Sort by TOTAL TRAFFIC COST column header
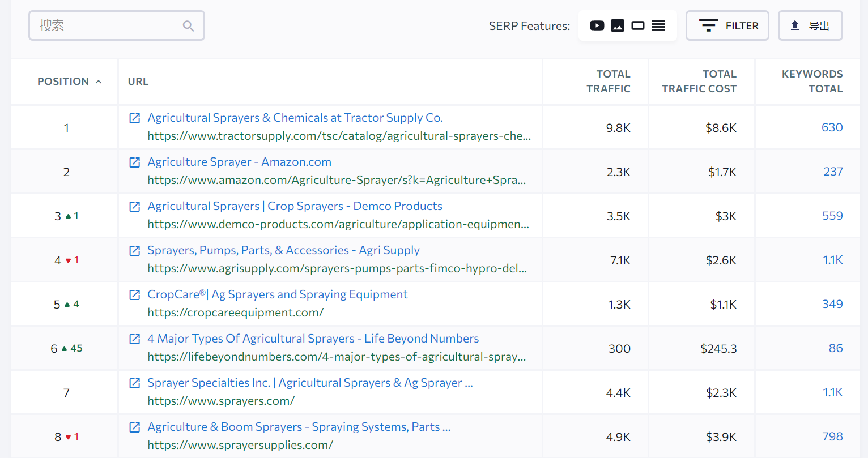 (x=699, y=82)
